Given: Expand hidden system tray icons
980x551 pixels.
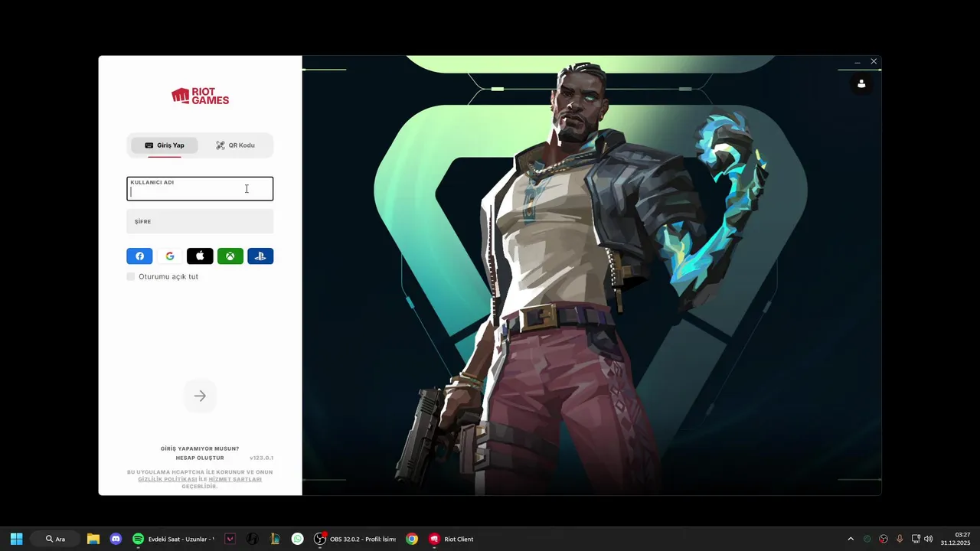Looking at the screenshot, I should (x=851, y=539).
